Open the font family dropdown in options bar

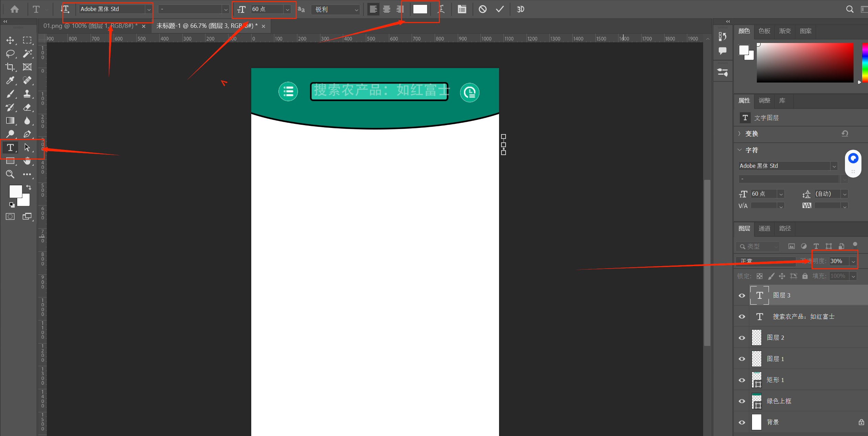(149, 10)
